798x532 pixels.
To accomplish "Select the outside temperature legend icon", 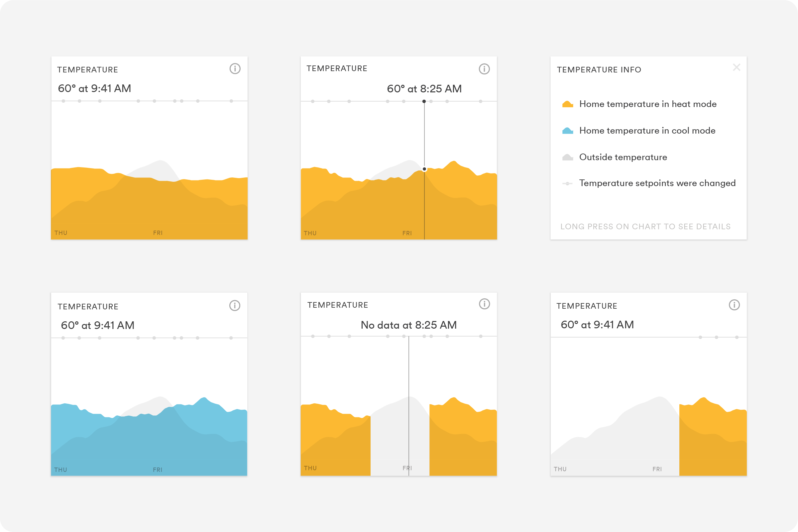I will 567,157.
